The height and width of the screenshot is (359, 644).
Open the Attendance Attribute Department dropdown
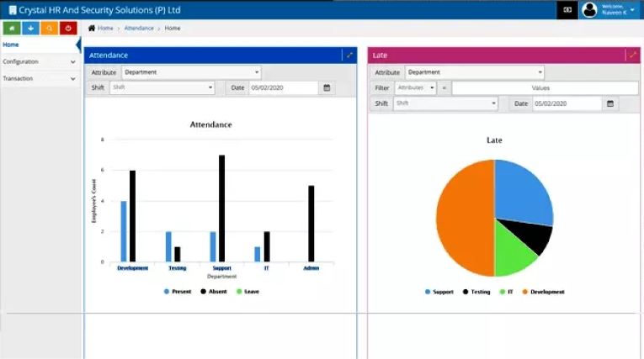[191, 72]
